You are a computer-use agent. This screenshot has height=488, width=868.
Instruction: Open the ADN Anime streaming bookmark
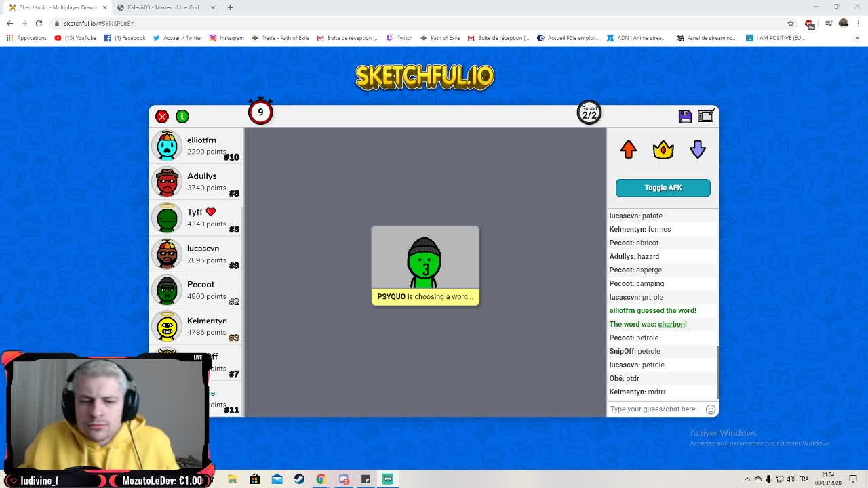[636, 38]
